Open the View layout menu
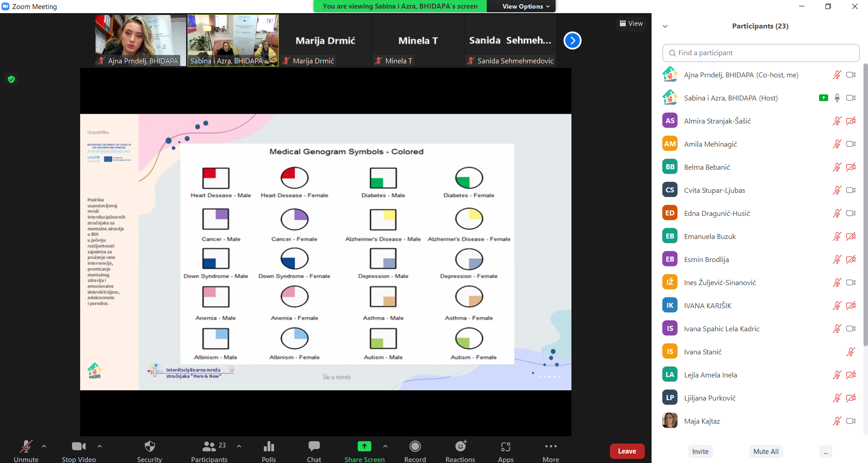 pyautogui.click(x=631, y=24)
